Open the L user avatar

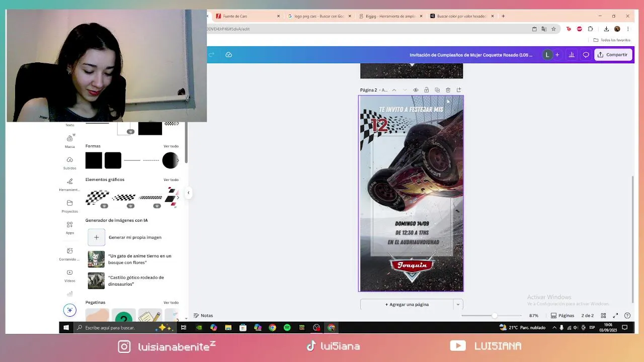coord(547,55)
